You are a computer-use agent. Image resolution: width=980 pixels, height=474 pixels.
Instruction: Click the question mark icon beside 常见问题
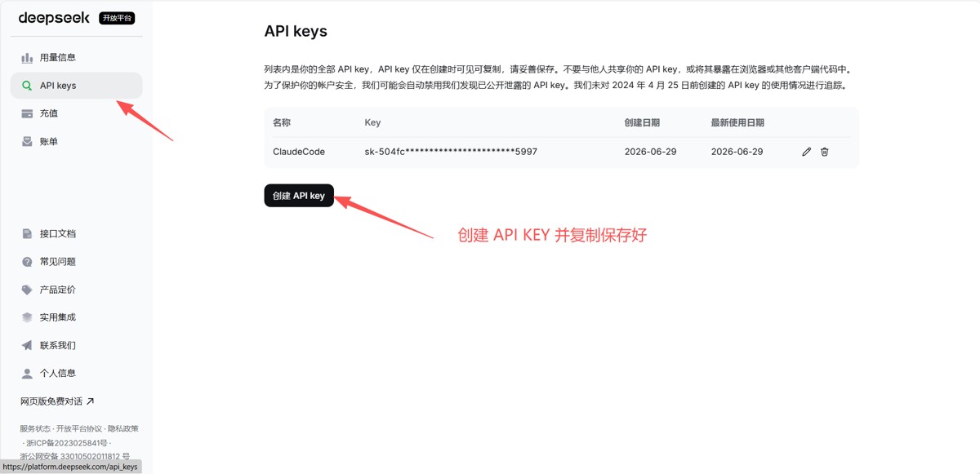(27, 262)
